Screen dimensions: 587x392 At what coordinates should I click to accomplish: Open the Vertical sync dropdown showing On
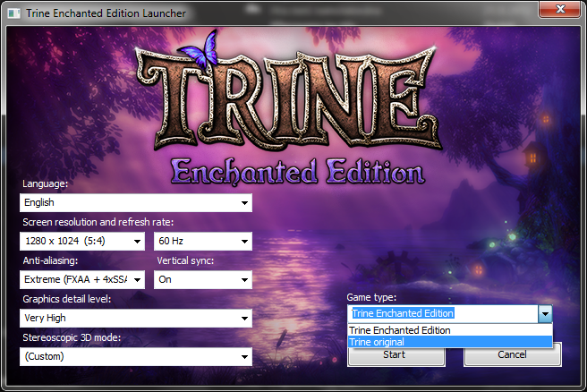(203, 279)
